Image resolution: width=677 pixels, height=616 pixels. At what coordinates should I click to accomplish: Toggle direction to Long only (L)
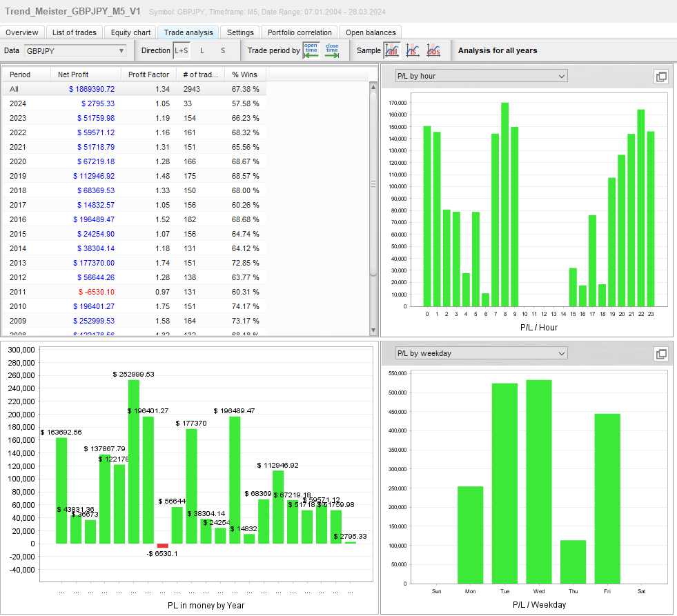pos(202,50)
